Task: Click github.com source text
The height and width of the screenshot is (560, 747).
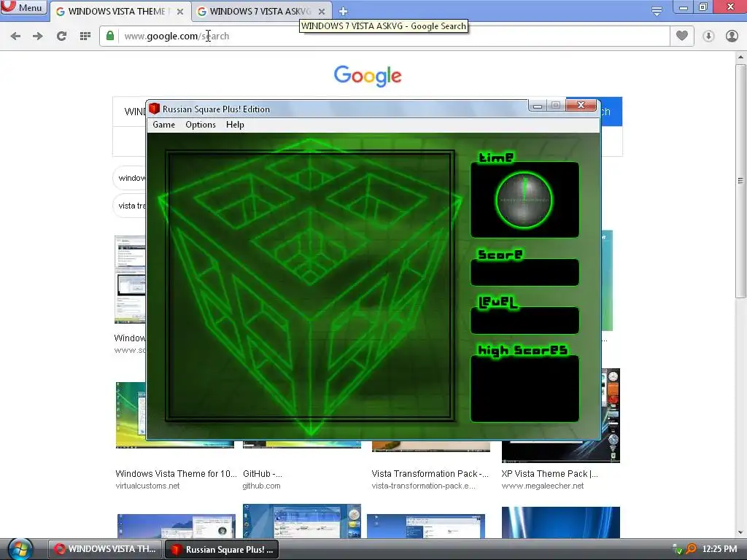Action: pyautogui.click(x=262, y=486)
